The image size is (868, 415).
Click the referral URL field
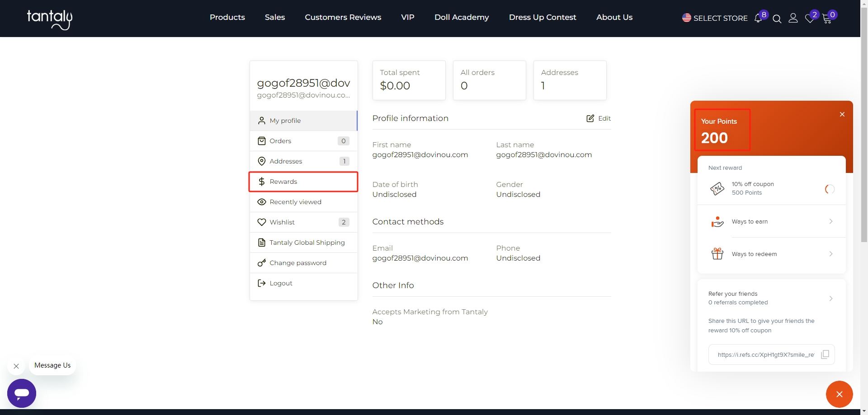pos(771,354)
